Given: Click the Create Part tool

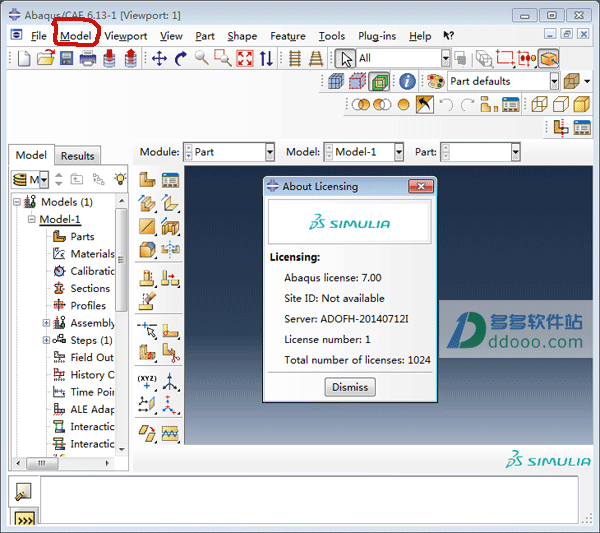Looking at the screenshot, I should pos(147,180).
